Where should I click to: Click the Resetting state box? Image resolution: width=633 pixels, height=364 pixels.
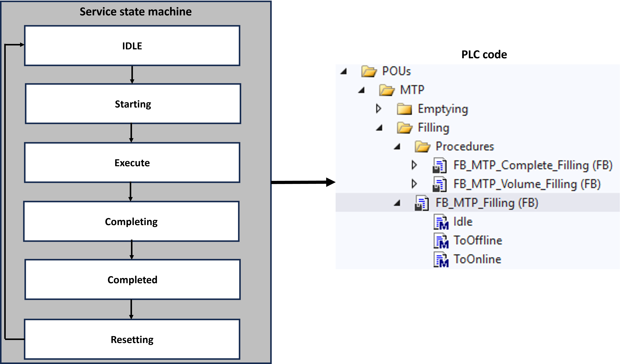pyautogui.click(x=132, y=339)
